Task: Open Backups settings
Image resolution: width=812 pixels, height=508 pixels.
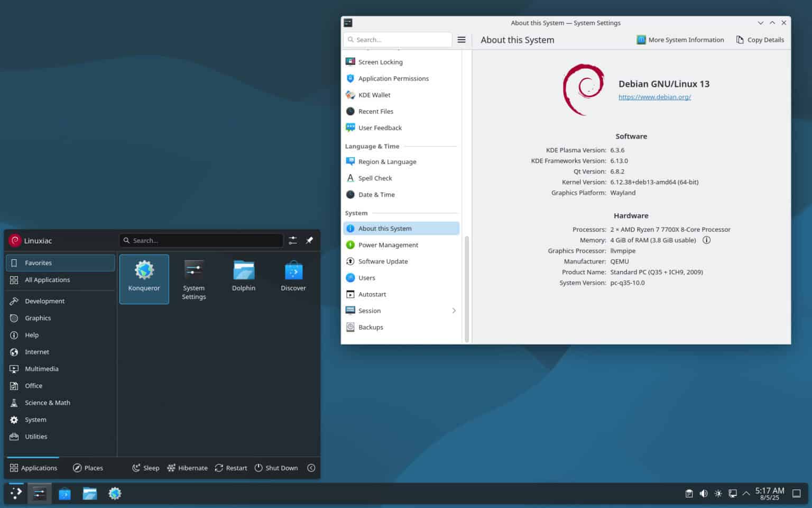Action: (x=371, y=327)
